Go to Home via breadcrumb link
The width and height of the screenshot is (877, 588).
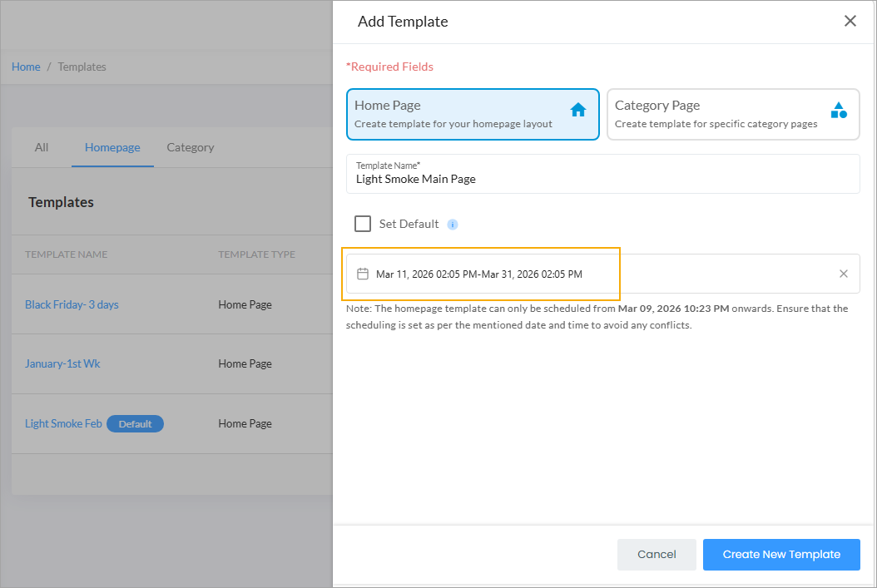coord(26,67)
